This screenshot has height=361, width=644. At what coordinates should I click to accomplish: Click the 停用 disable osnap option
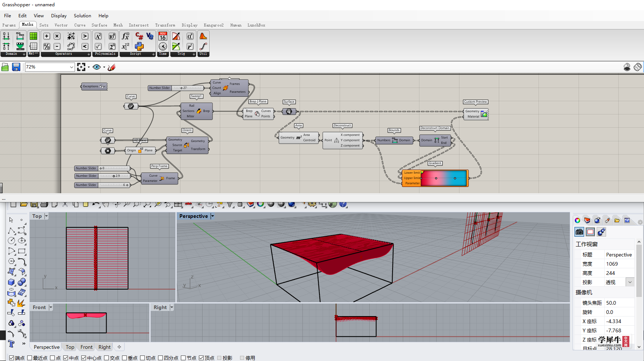pos(247,358)
